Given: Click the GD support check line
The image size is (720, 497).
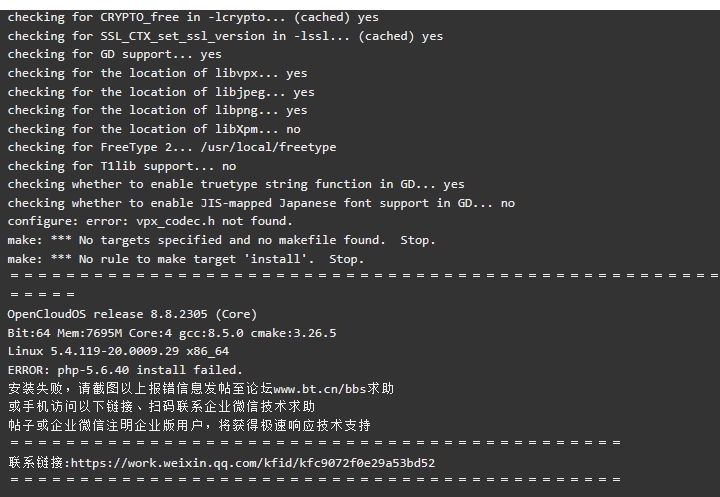Looking at the screenshot, I should point(114,54).
